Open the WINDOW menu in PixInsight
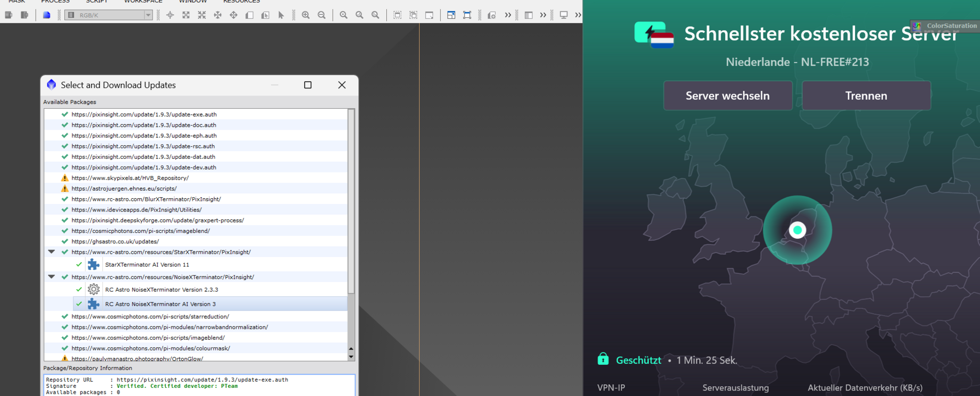Screen dimensions: 980x396 click(193, 2)
